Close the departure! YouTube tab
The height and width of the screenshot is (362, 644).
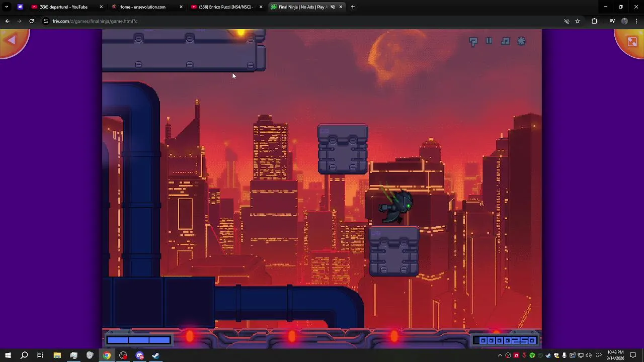[x=101, y=7]
